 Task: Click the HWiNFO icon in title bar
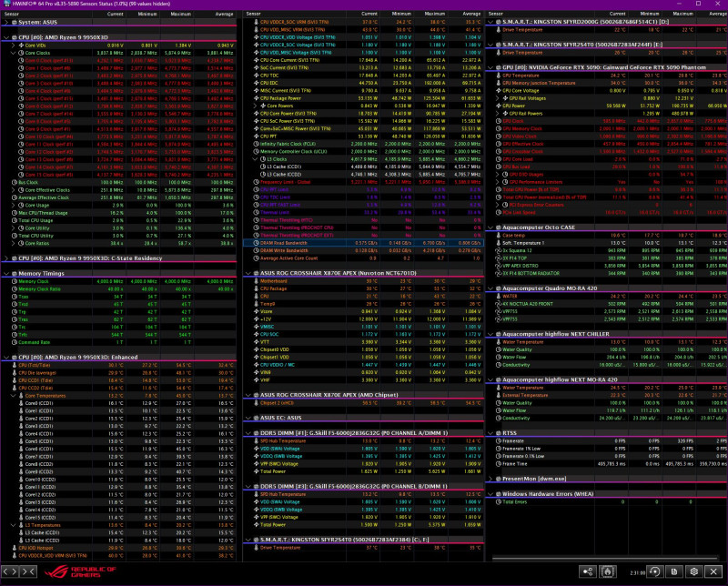click(x=6, y=4)
